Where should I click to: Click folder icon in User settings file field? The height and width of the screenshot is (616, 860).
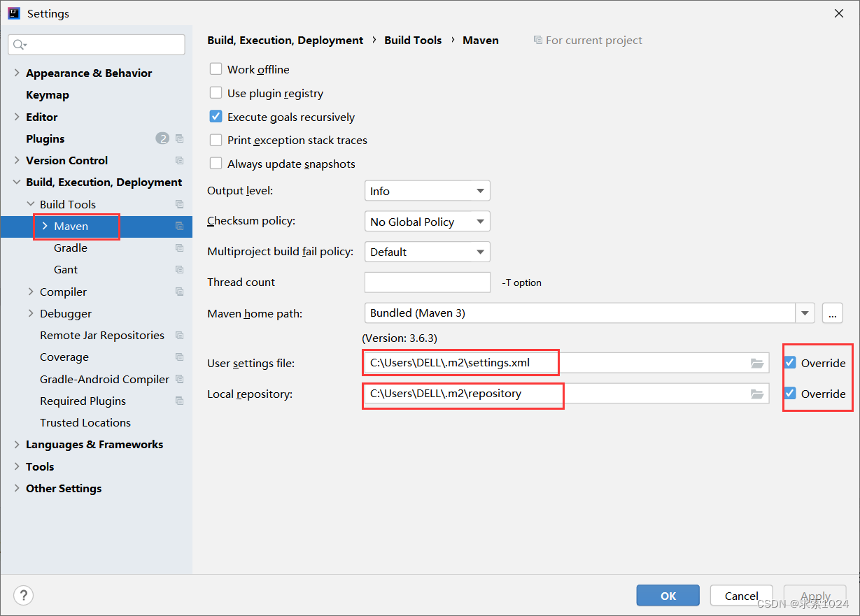(756, 363)
